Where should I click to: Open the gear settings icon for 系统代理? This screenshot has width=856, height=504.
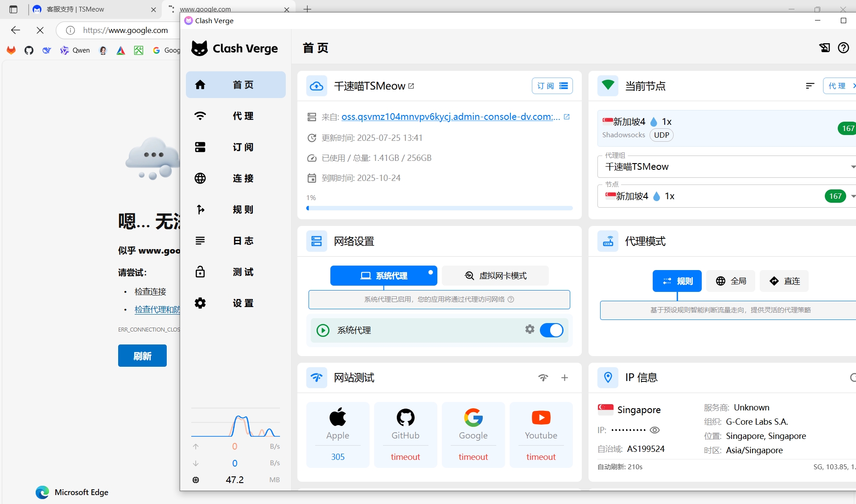coord(530,329)
